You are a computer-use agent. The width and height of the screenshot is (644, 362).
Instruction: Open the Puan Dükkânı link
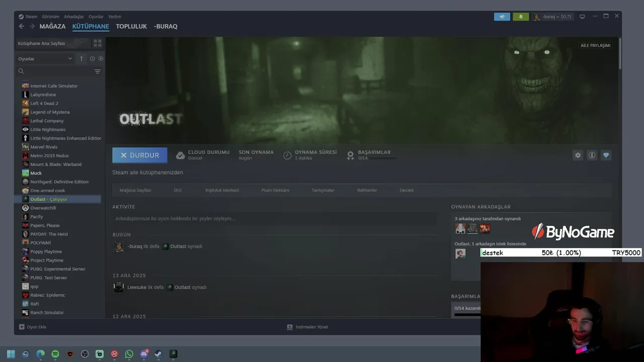pyautogui.click(x=275, y=191)
